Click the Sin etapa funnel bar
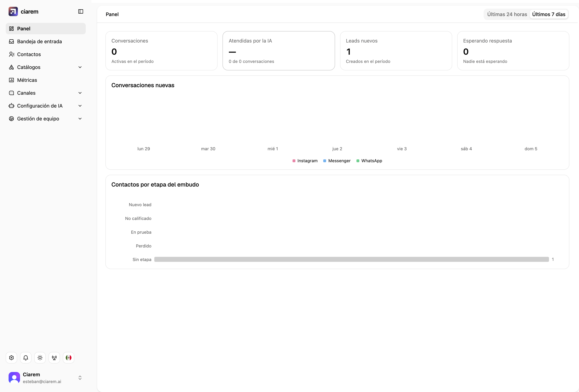This screenshot has height=392, width=579. [x=351, y=259]
